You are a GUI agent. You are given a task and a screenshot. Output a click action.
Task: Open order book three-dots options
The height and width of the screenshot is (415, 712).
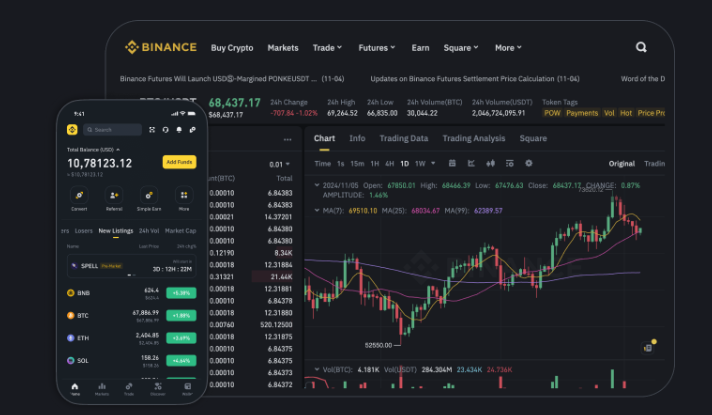point(287,139)
